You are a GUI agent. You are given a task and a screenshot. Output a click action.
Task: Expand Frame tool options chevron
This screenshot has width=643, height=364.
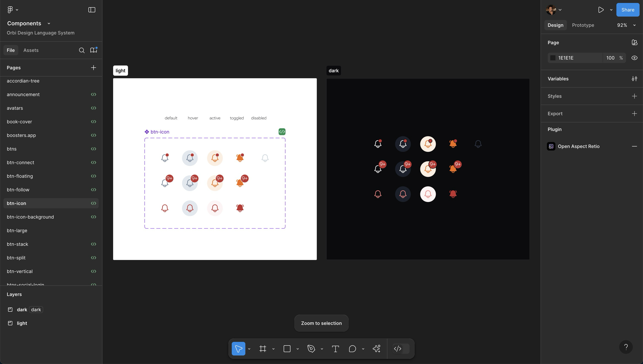pos(273,349)
